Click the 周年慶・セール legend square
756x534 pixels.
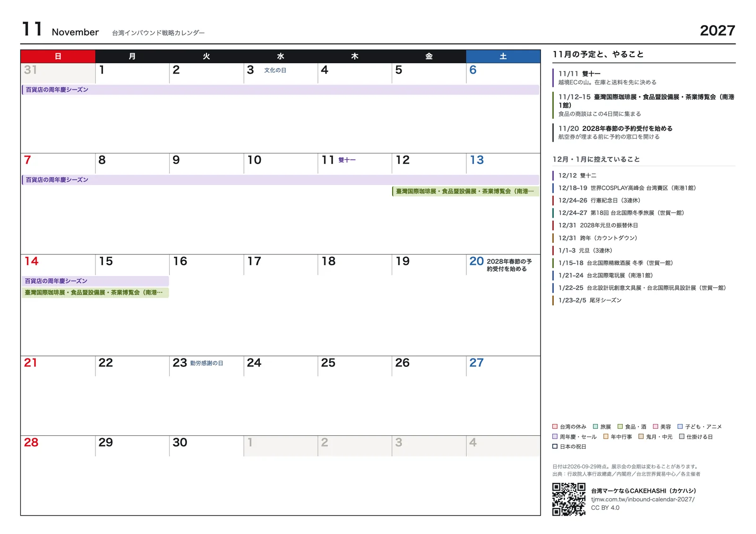coord(555,437)
